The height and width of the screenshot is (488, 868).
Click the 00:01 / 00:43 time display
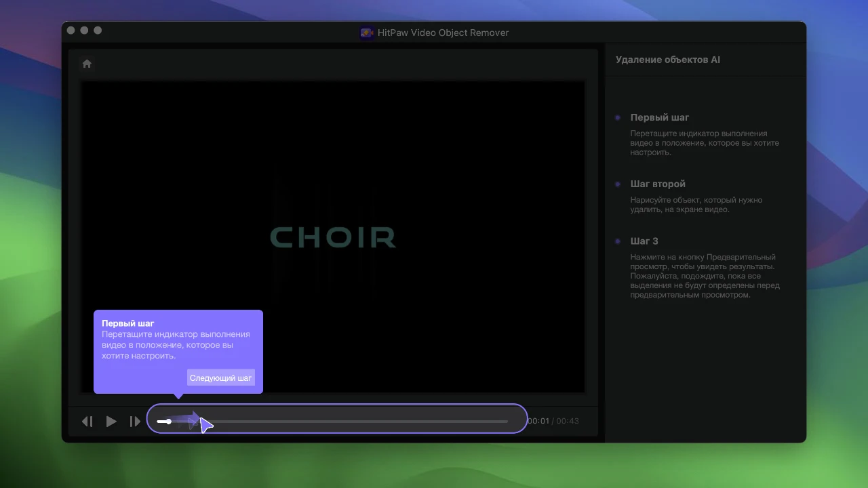coord(553,421)
